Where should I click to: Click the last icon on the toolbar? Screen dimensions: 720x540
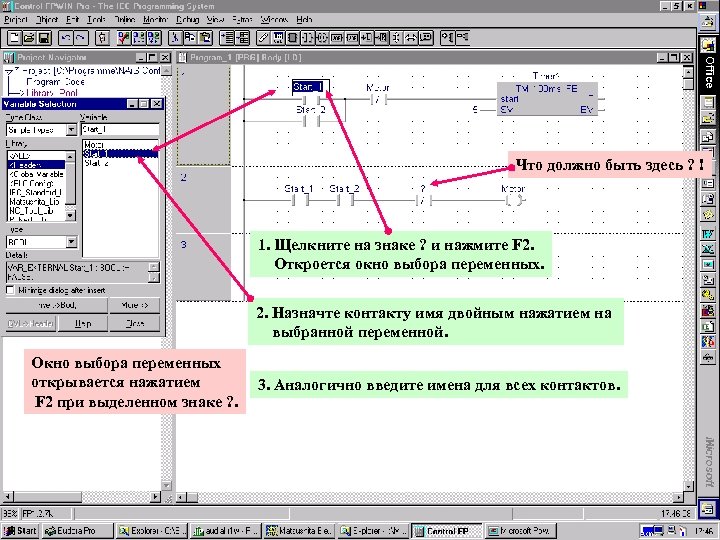(x=462, y=38)
